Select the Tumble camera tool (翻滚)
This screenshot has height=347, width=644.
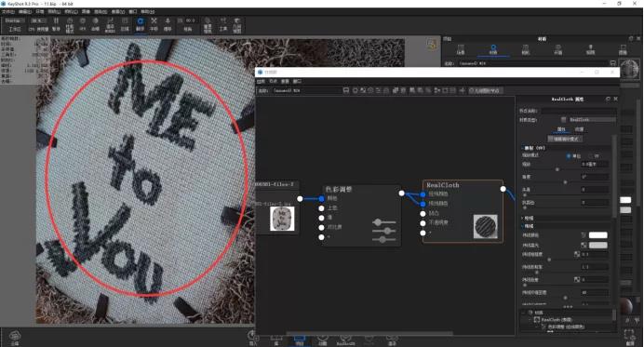[x=140, y=24]
